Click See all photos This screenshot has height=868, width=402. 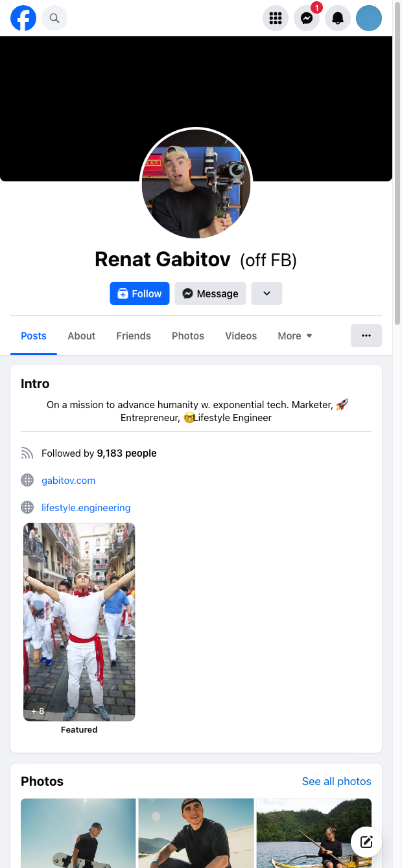point(337,781)
